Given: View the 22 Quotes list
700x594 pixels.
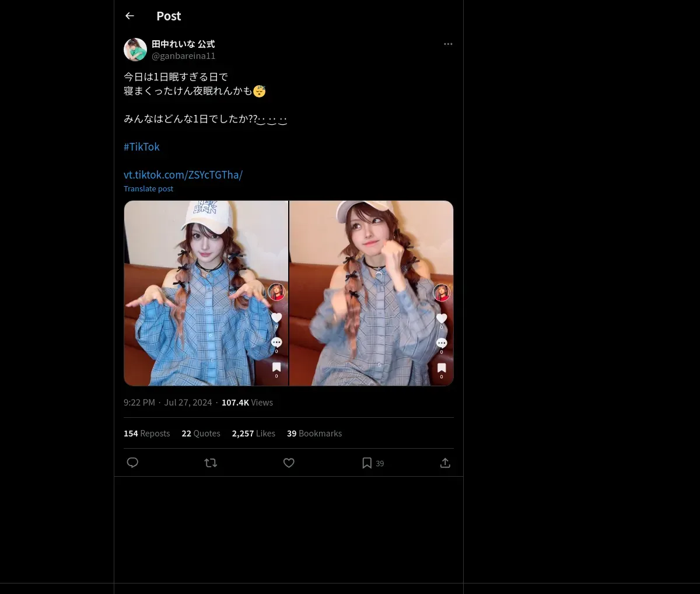Looking at the screenshot, I should tap(201, 434).
